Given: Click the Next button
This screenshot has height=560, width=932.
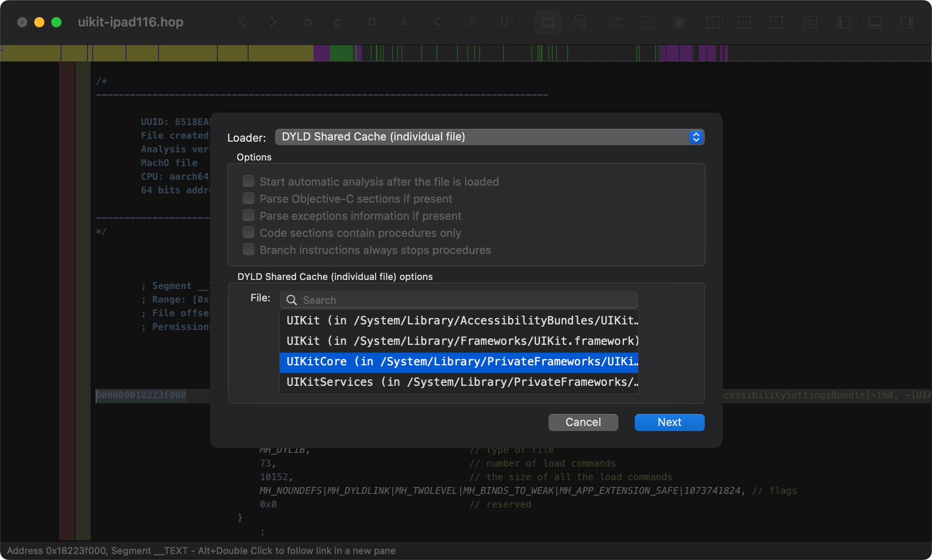Looking at the screenshot, I should click(669, 422).
